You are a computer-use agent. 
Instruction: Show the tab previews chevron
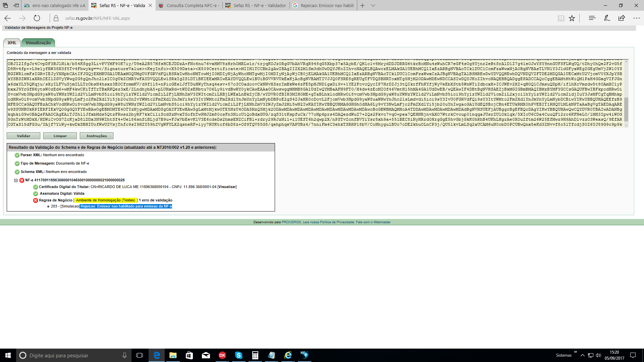(x=373, y=5)
